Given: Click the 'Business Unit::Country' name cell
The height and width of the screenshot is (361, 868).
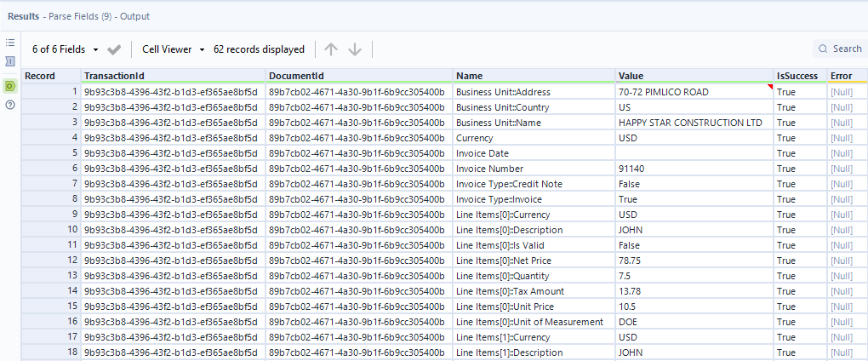Looking at the screenshot, I should (534, 107).
